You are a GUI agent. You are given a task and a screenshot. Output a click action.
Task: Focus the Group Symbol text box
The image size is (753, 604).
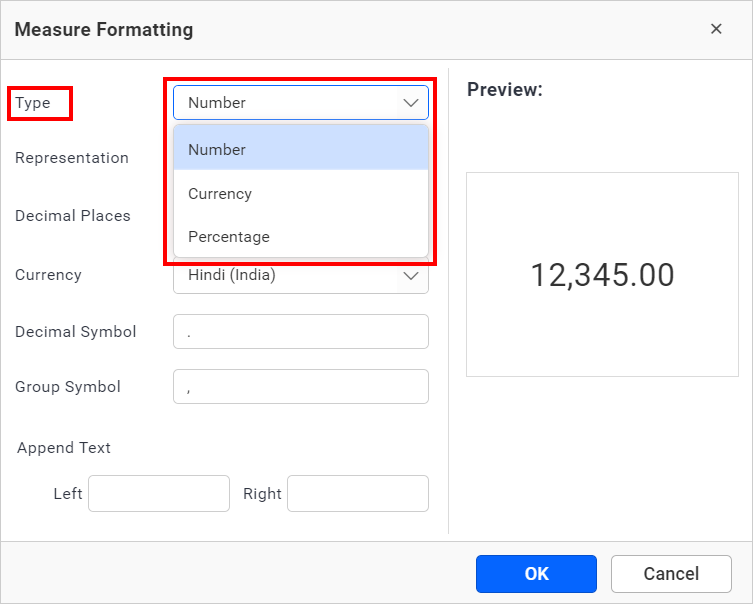(300, 387)
